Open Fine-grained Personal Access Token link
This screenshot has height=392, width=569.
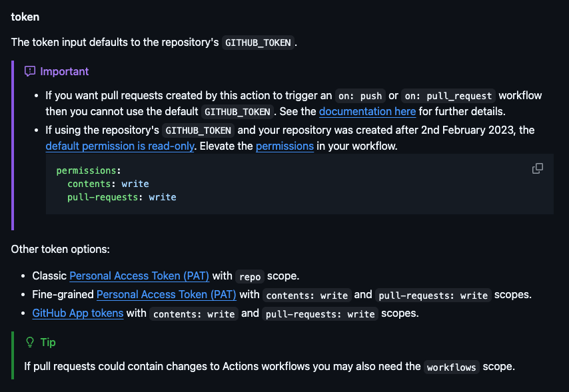(x=166, y=294)
